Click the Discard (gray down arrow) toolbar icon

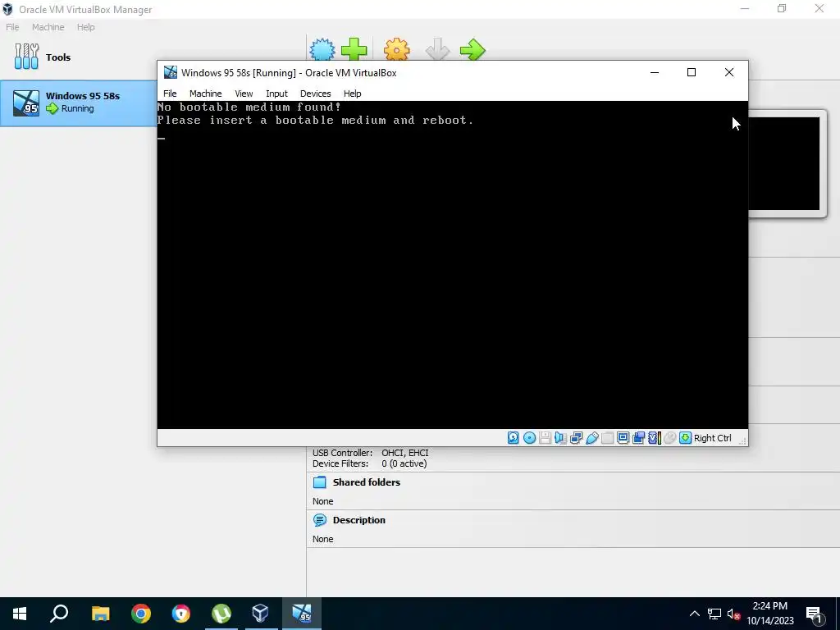coord(437,50)
